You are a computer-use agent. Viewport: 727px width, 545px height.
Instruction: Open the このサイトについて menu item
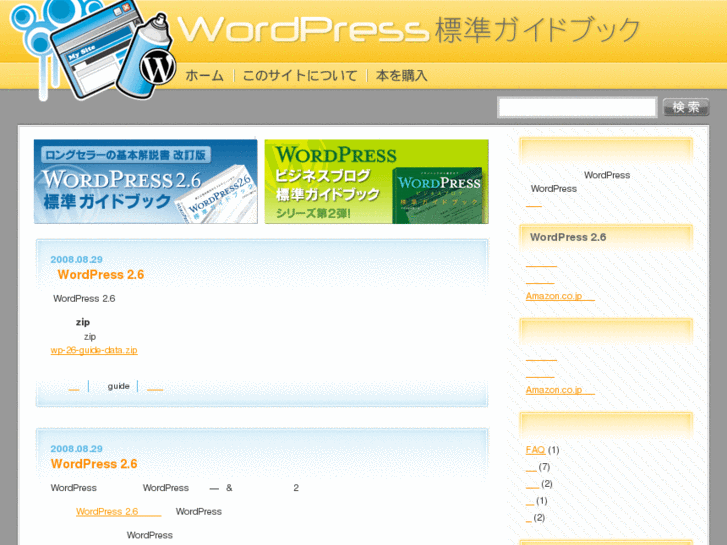pos(300,76)
